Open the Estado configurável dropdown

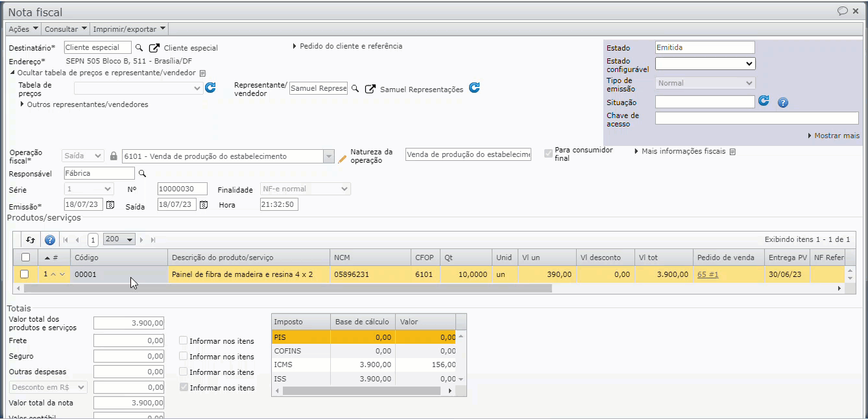(x=705, y=64)
